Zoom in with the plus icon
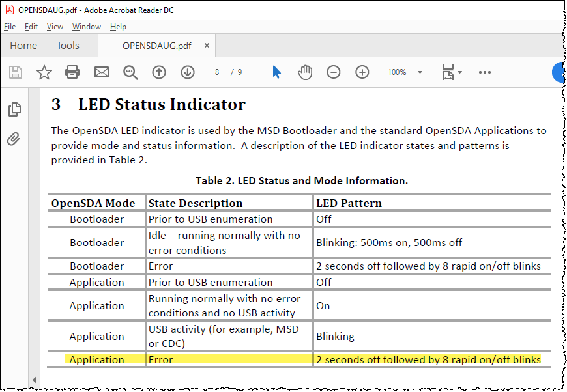Screen dimensions: 567x392 tap(362, 72)
